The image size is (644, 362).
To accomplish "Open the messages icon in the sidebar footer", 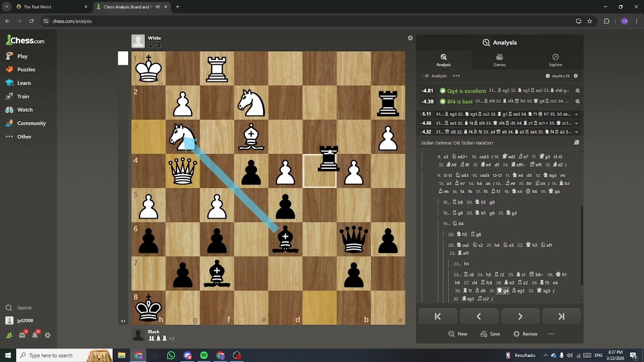I will click(x=22, y=335).
